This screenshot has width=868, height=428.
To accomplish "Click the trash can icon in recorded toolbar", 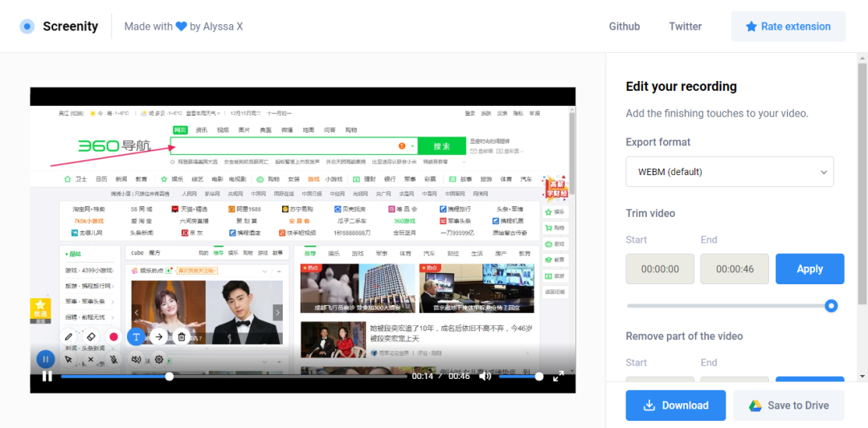I will click(182, 336).
